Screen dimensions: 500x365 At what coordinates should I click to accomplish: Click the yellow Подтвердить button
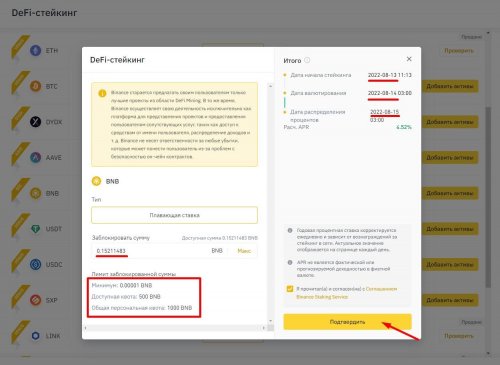(x=347, y=322)
